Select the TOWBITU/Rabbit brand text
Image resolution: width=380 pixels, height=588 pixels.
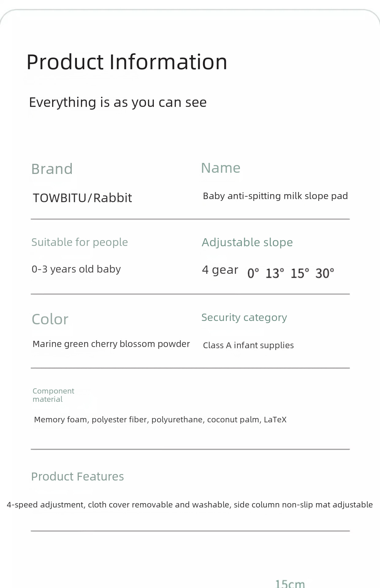pos(82,198)
